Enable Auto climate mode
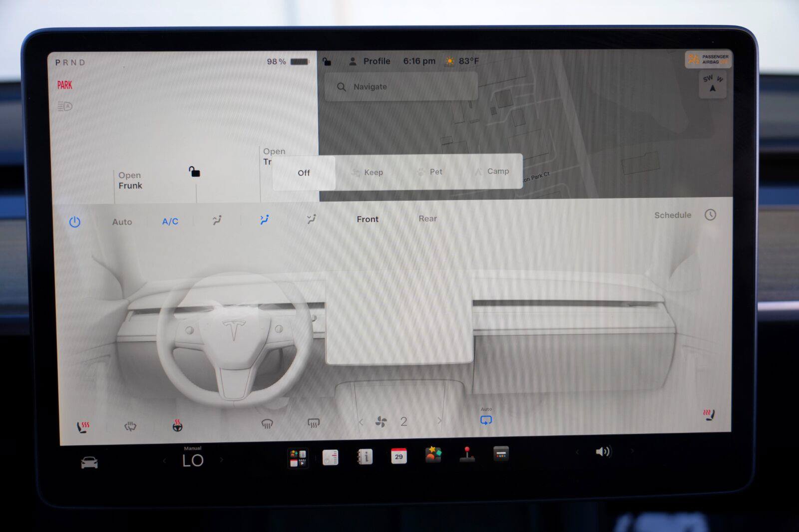Image resolution: width=799 pixels, height=532 pixels. (x=122, y=222)
